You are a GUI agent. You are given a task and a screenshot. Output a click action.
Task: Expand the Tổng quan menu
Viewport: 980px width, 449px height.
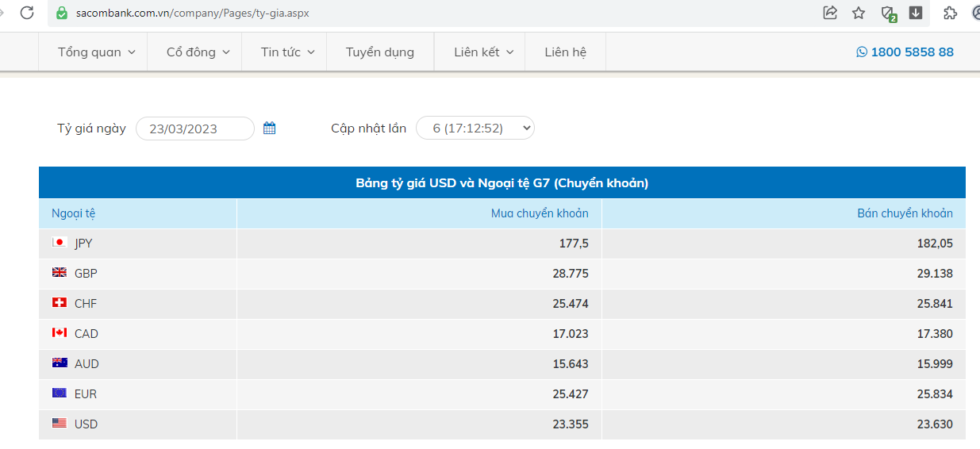[x=96, y=52]
